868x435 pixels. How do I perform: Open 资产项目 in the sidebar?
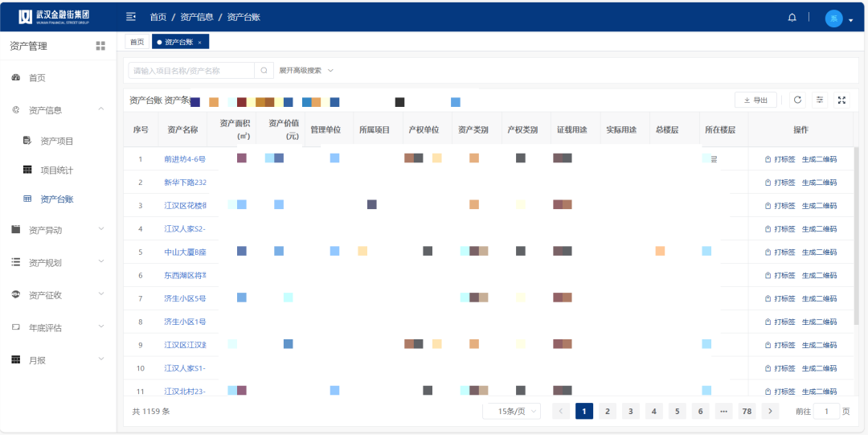58,142
